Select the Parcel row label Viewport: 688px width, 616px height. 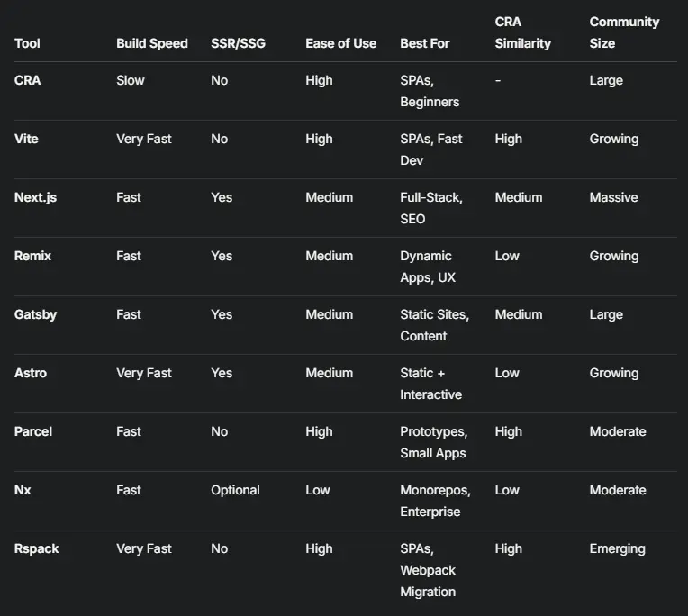[33, 431]
